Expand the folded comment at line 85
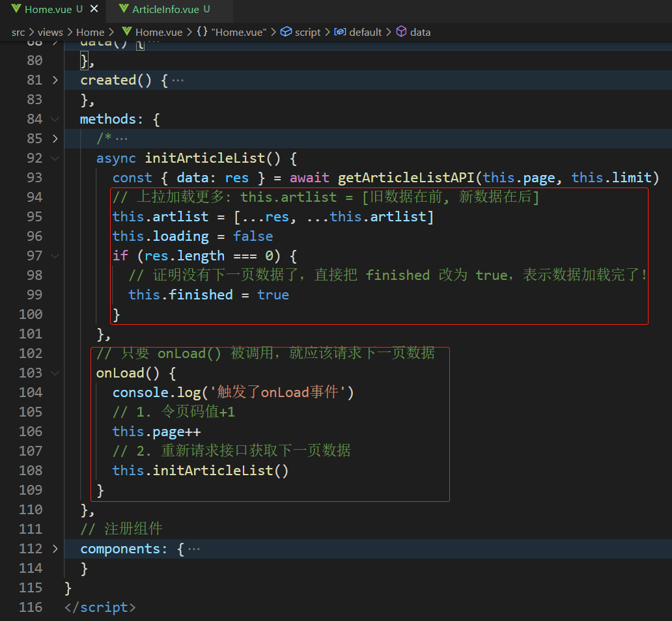 (55, 139)
